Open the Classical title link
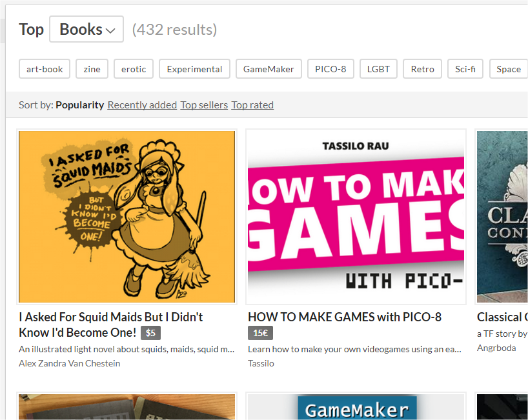Screen dimensions: 528x420 [502, 317]
